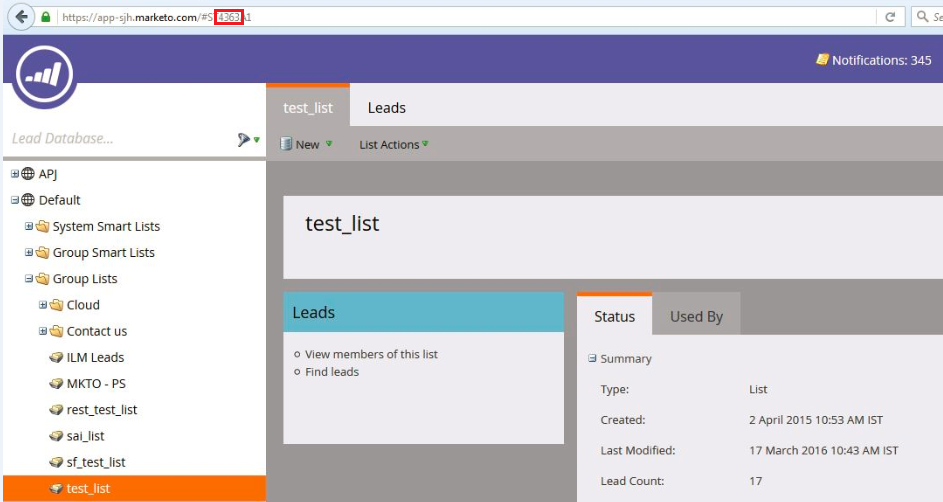
Task: Click the sai_list list icon
Action: point(57,436)
